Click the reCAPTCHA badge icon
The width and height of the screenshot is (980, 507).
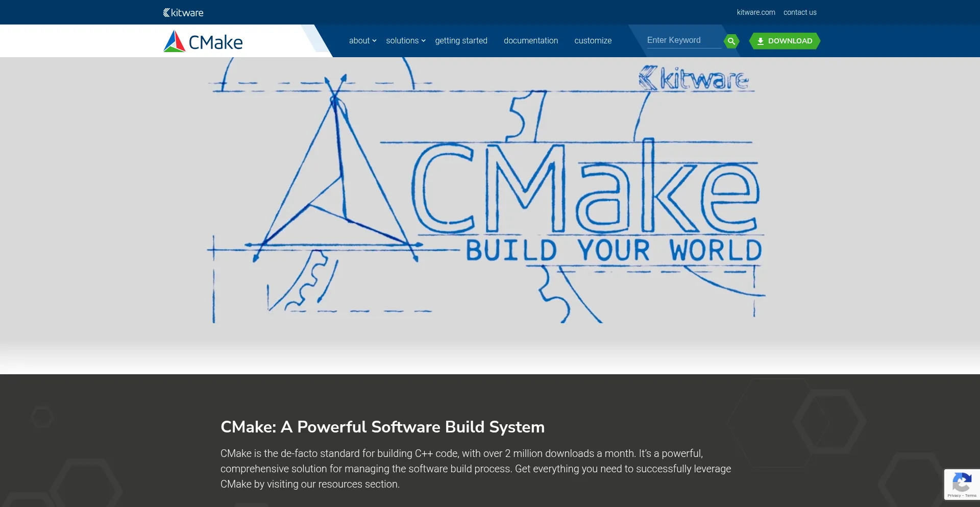(x=962, y=482)
